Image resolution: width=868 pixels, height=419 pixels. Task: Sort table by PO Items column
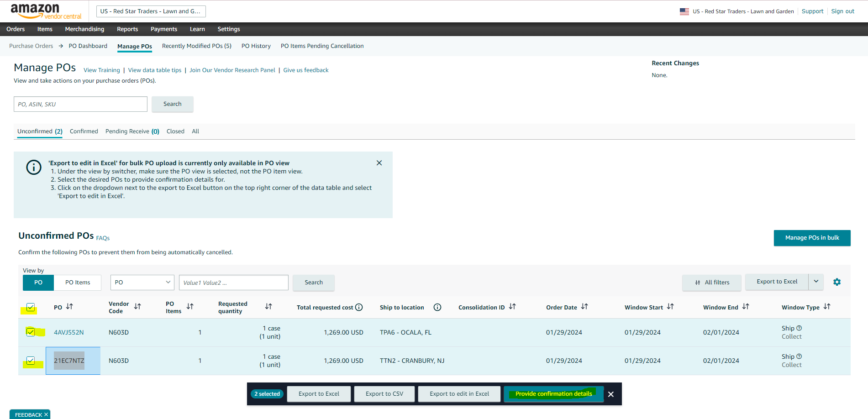[190, 307]
